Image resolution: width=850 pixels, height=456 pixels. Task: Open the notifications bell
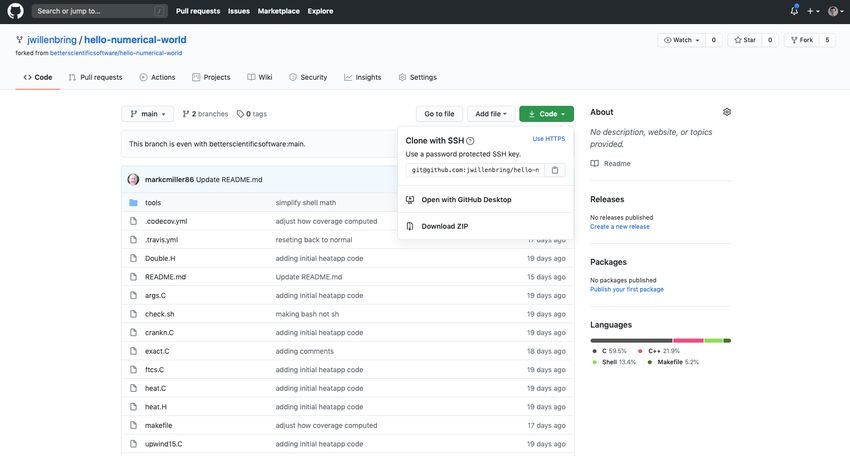click(x=794, y=10)
